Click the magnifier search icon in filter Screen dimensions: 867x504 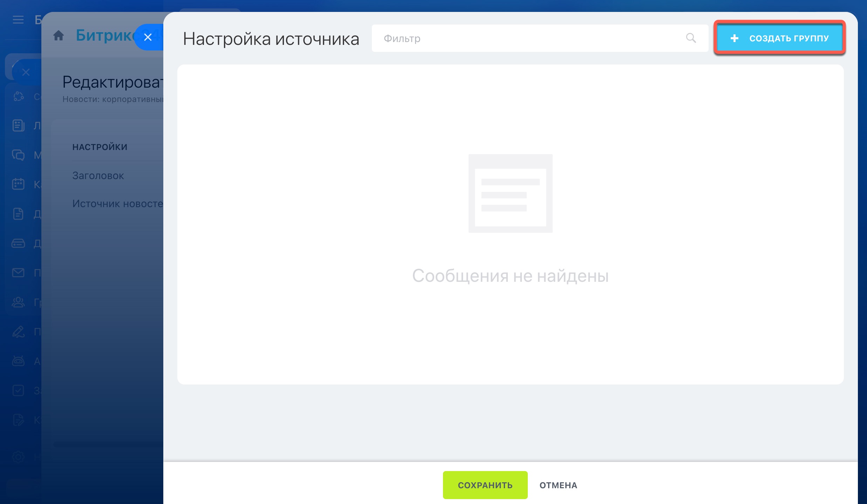click(x=691, y=38)
